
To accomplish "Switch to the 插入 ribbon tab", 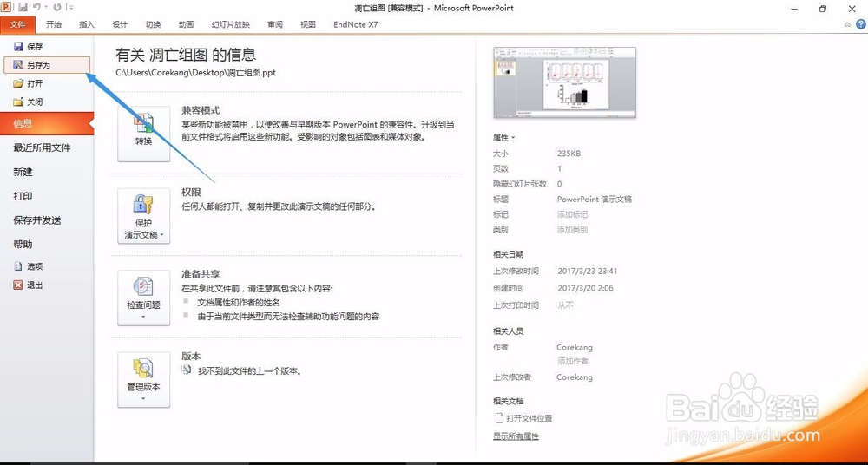I will pyautogui.click(x=87, y=24).
